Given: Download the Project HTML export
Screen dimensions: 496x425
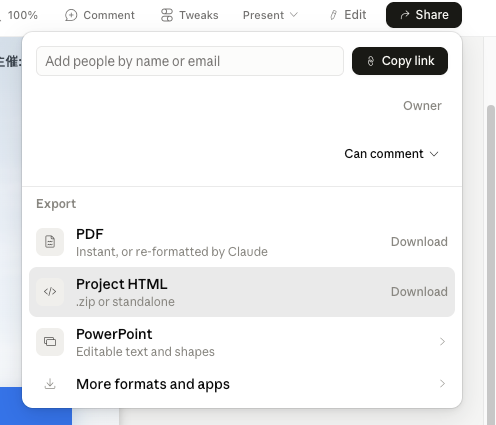Looking at the screenshot, I should coord(419,292).
